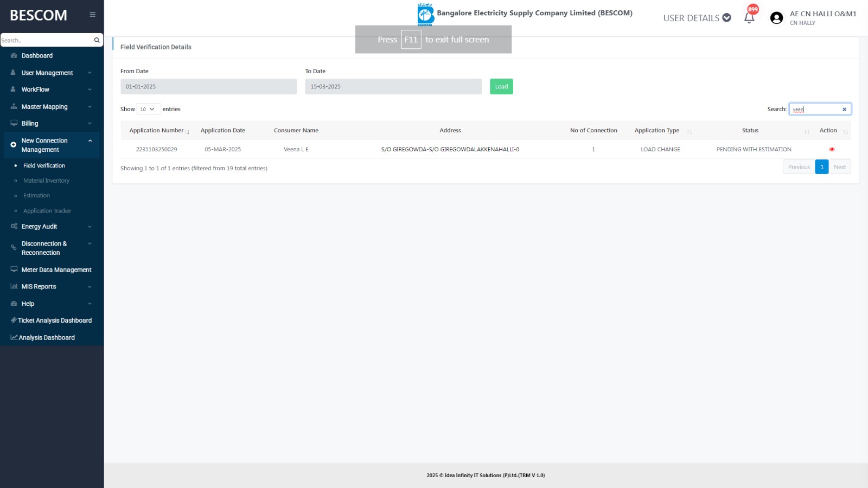Click the Next pagination button
Viewport: 868px width, 488px height.
(x=840, y=167)
